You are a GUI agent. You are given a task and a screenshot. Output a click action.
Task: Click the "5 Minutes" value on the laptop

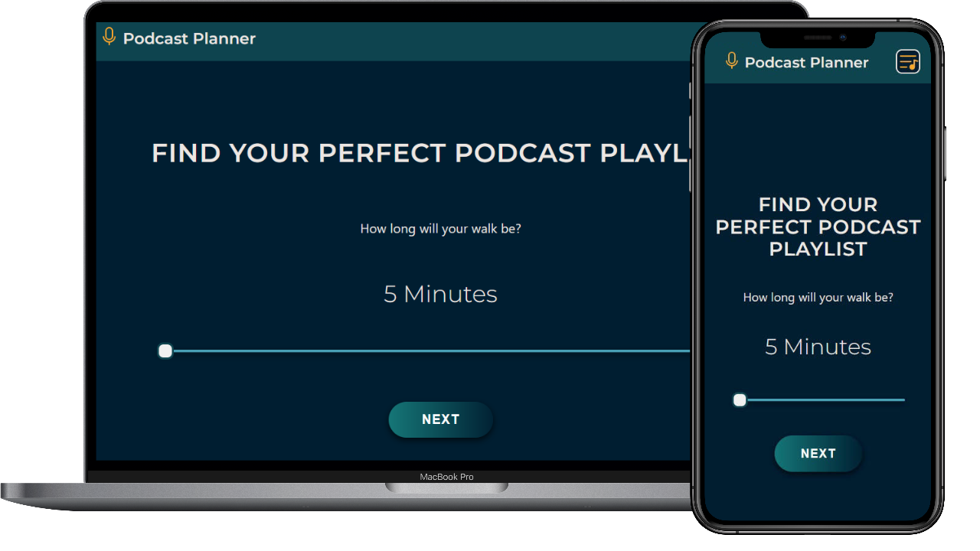(x=440, y=294)
